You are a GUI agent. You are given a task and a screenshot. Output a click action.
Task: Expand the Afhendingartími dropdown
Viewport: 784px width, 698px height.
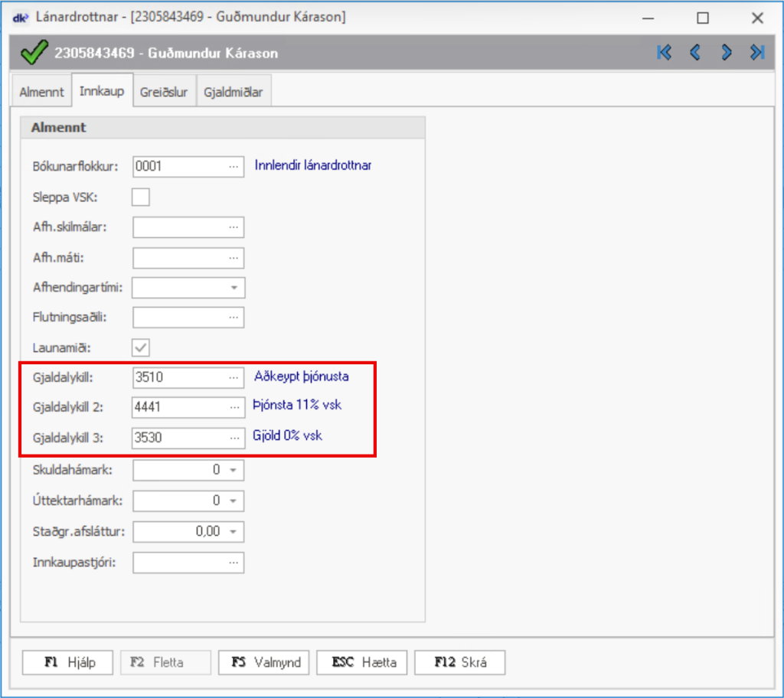[234, 289]
